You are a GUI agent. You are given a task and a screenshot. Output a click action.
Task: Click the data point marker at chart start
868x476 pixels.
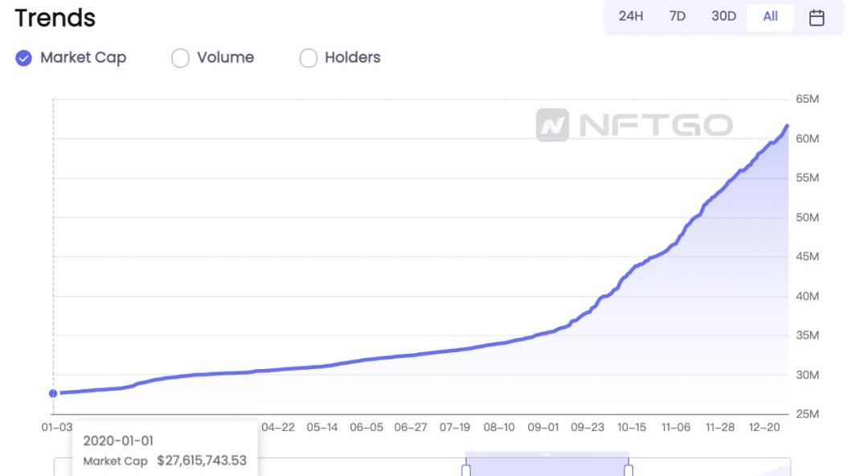[x=53, y=393]
